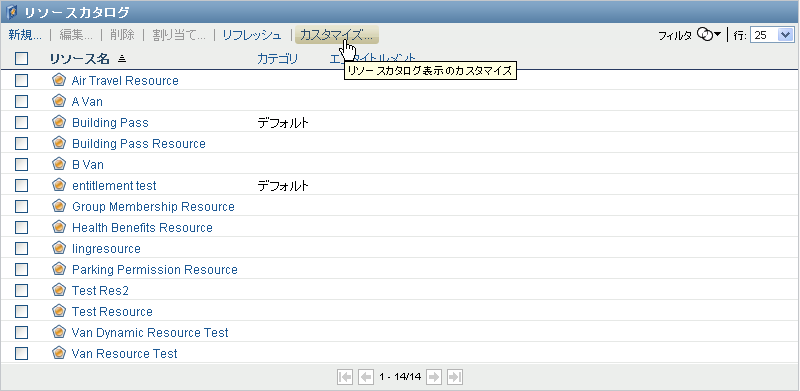
Task: Click the 削除 toolbar command
Action: [122, 35]
